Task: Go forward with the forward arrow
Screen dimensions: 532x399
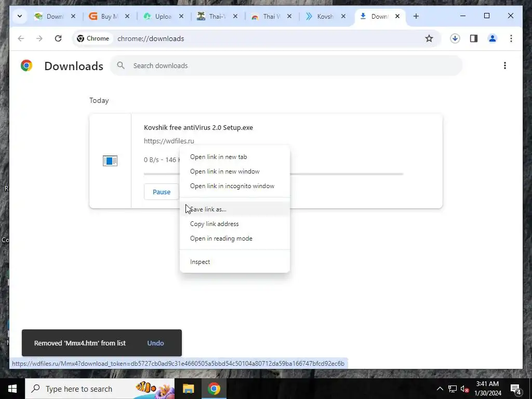Action: pos(39,38)
